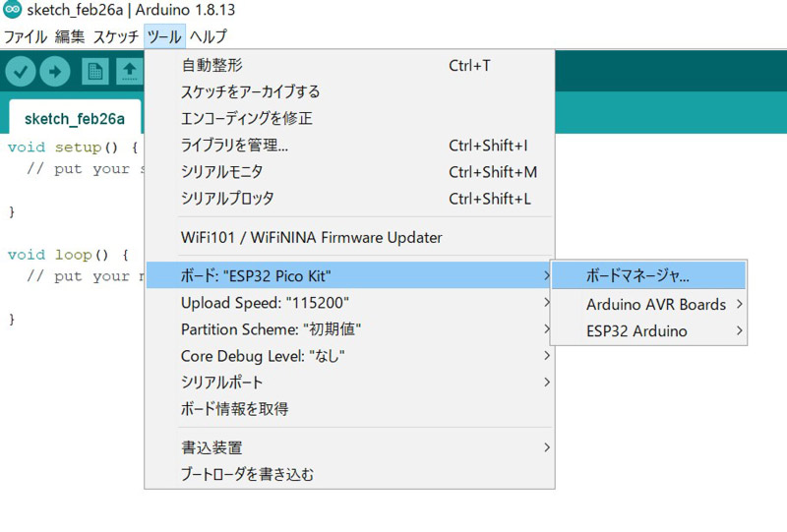Click the Core Debug Level: "なし" label
Screen dimensions: 787x532
(x=263, y=356)
